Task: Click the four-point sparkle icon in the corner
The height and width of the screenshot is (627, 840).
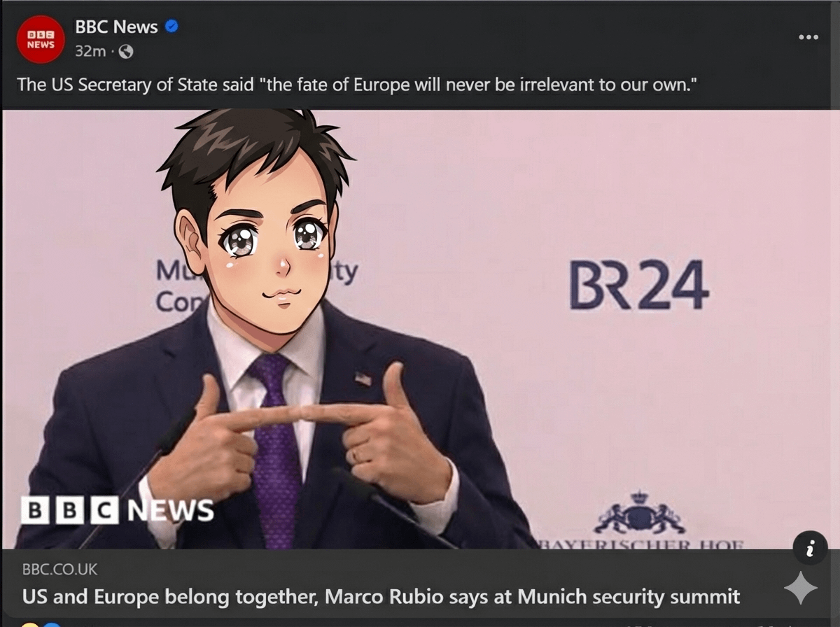Action: coord(801,589)
